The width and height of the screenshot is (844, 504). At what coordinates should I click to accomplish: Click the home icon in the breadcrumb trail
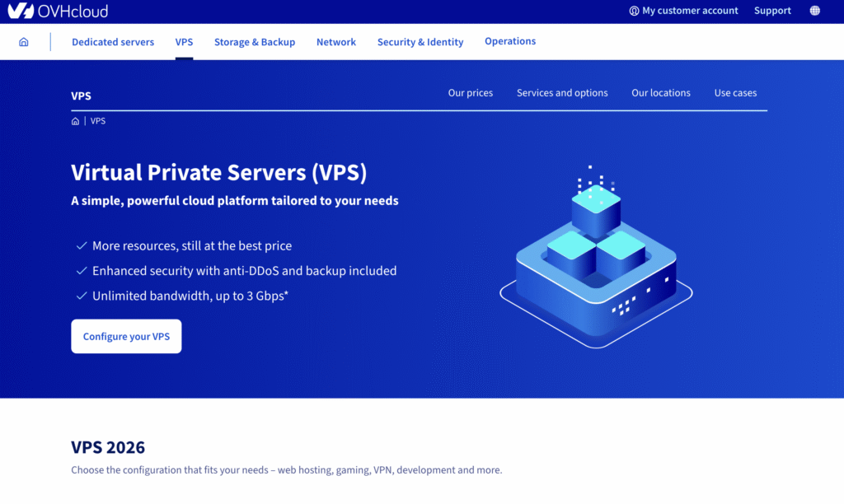tap(74, 120)
